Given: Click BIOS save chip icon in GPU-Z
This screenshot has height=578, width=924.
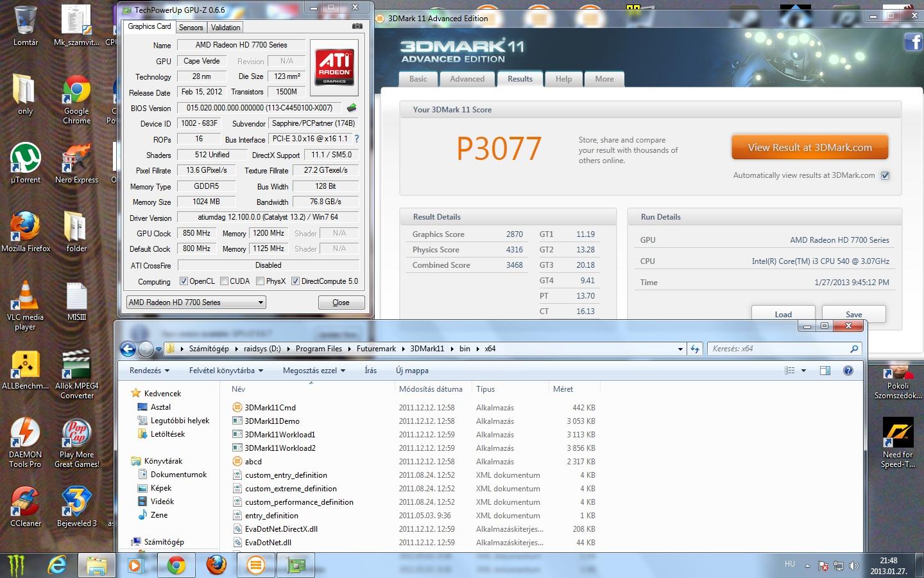Looking at the screenshot, I should [x=352, y=108].
